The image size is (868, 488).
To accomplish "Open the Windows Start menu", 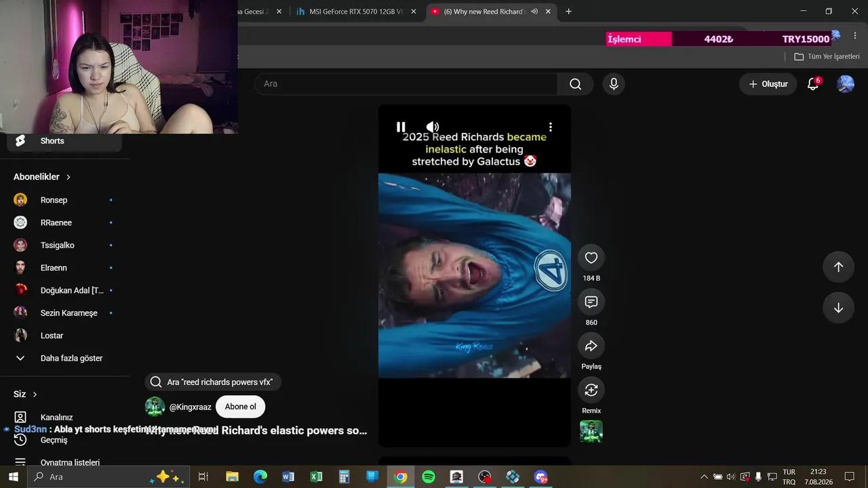I will pos(13,477).
